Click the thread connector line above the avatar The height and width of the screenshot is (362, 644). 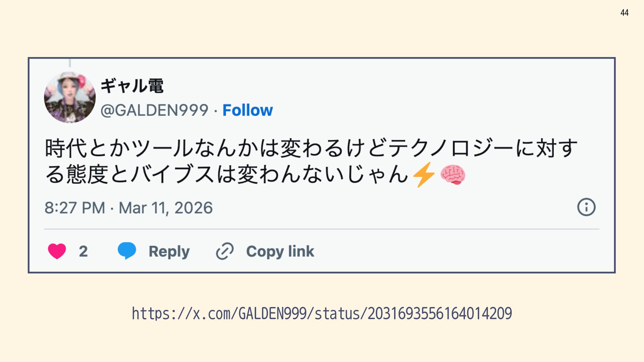[x=70, y=63]
